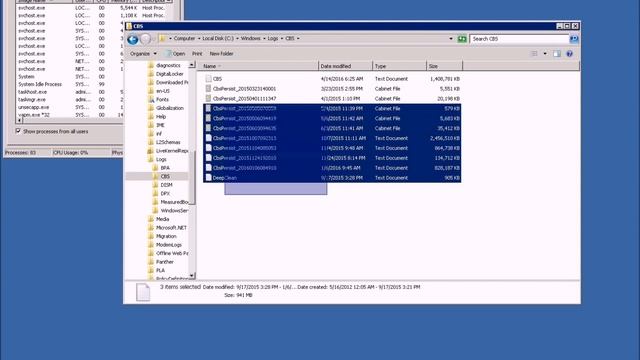Select the Globalization folder in the tree
The width and height of the screenshot is (640, 360).
click(x=169, y=108)
